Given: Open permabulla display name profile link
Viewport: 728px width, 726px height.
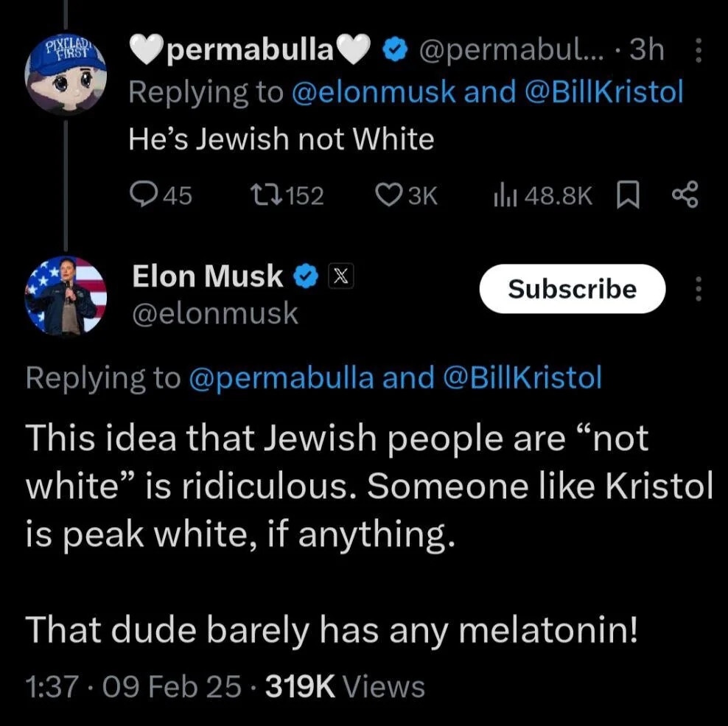Looking at the screenshot, I should click(x=250, y=50).
